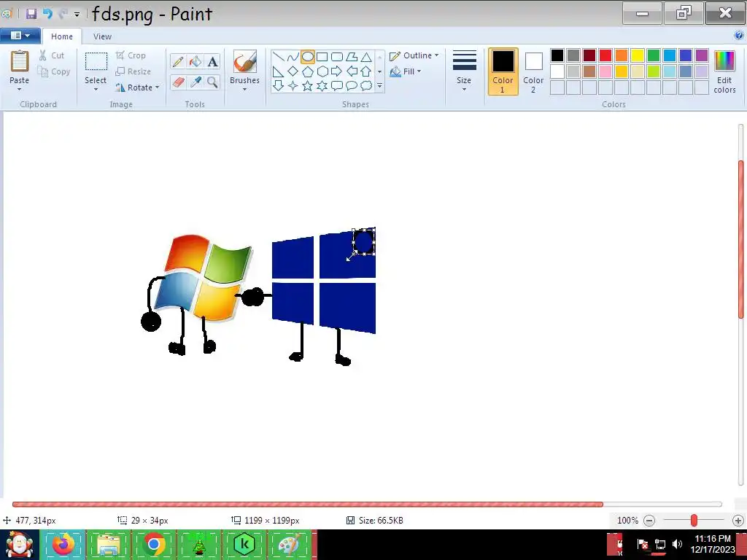Screen dimensions: 747x560
Task: Click the horizontal scrollbar
Action: point(308,505)
